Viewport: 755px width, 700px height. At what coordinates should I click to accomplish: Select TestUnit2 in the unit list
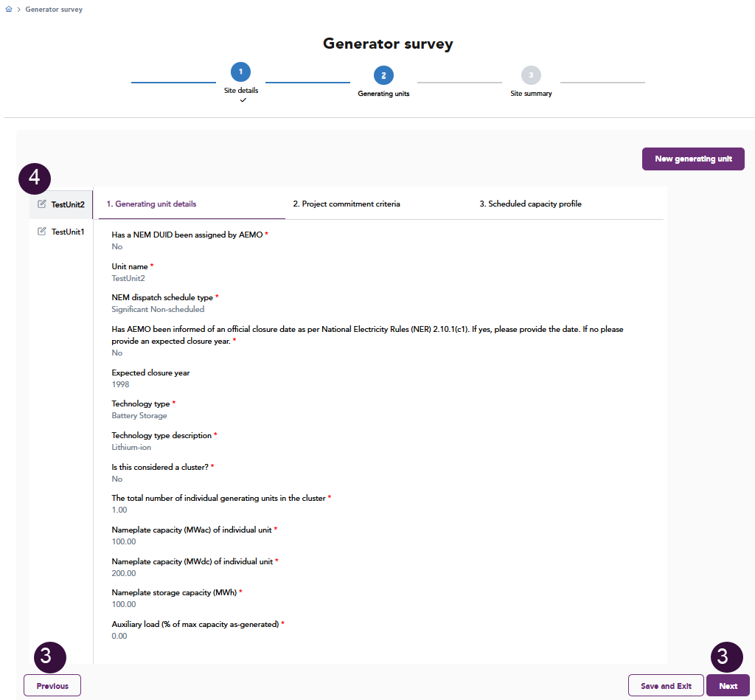point(68,204)
